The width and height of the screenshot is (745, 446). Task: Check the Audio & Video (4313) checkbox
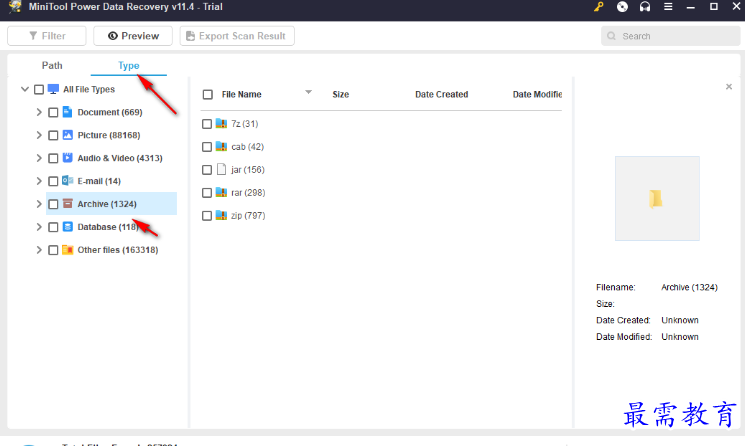[53, 158]
